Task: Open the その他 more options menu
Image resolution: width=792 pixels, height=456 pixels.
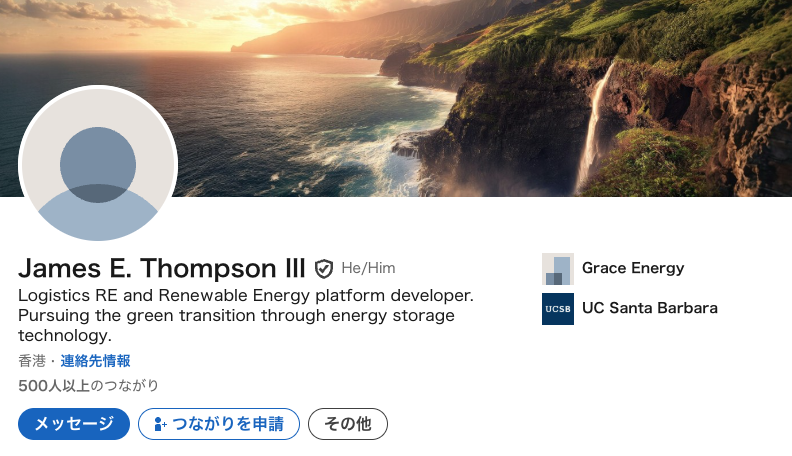Action: pos(348,424)
